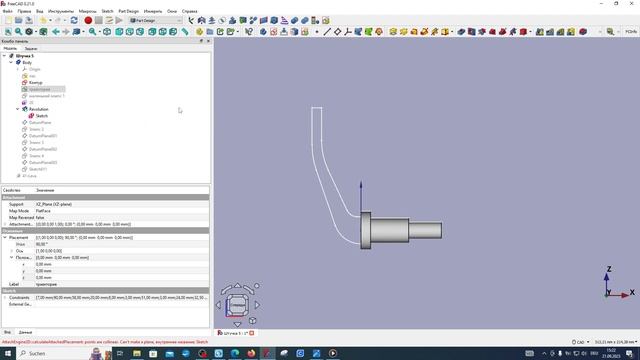
Task: Open Firefox from the taskbar
Action: pyautogui.click(x=251, y=353)
